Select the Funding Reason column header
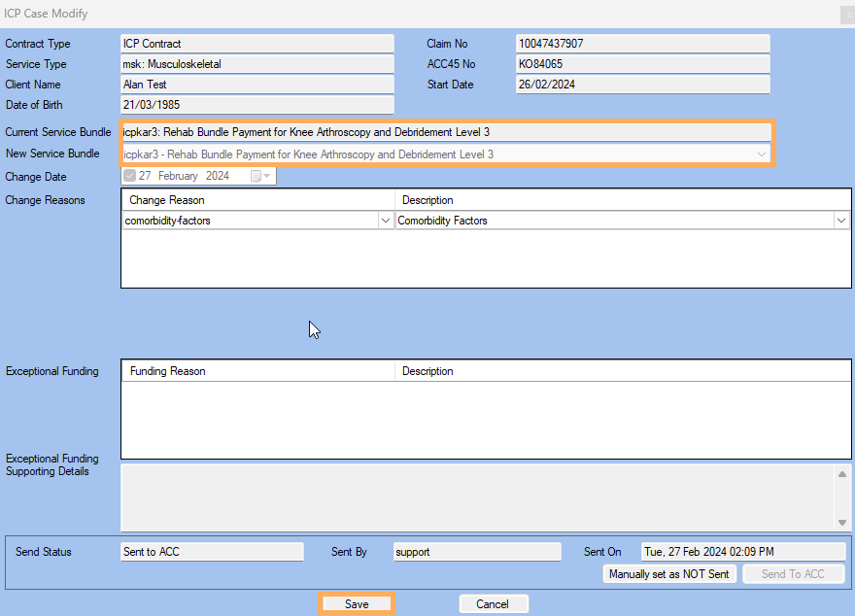The height and width of the screenshot is (616, 855). pyautogui.click(x=257, y=371)
